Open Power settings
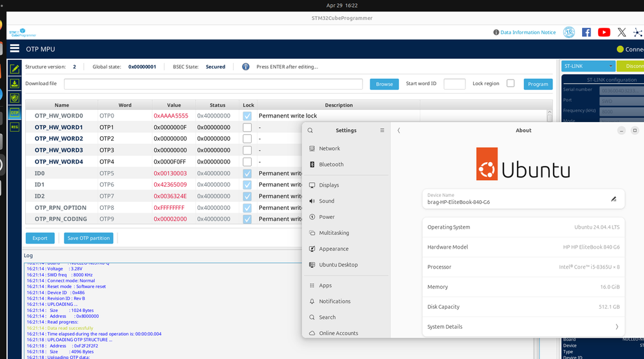The height and width of the screenshot is (359, 644). pyautogui.click(x=347, y=217)
